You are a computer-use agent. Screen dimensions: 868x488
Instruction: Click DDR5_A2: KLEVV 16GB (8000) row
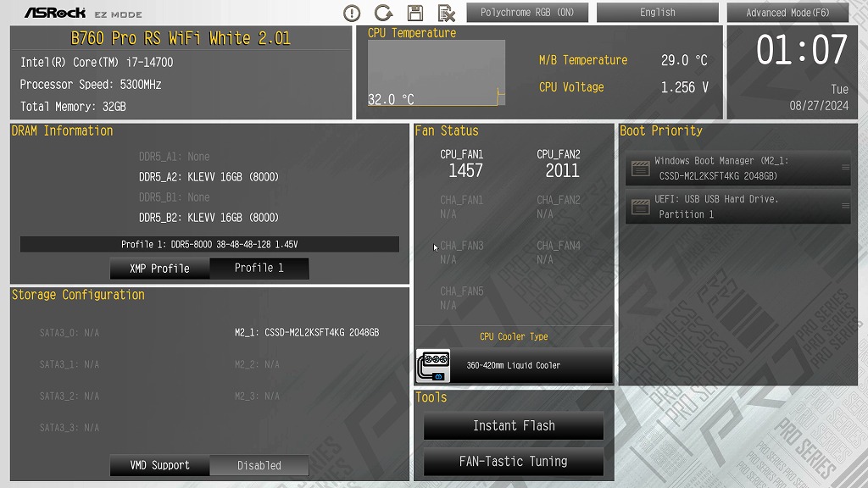209,177
